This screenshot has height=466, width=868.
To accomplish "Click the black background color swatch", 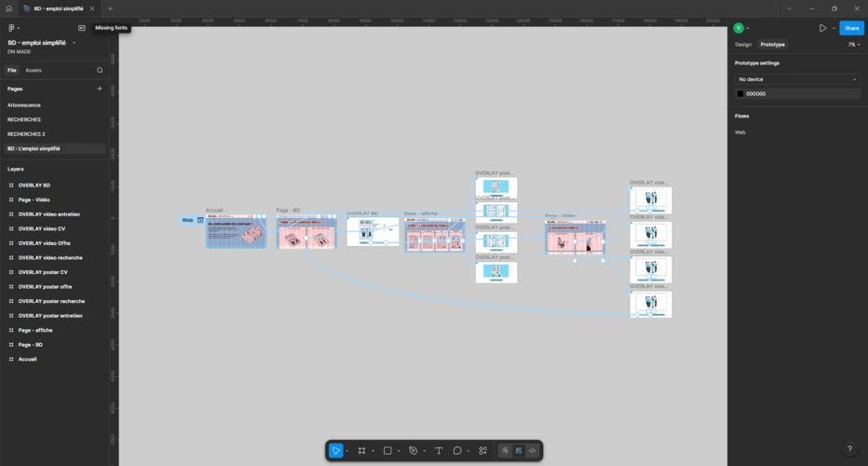I will pos(741,94).
